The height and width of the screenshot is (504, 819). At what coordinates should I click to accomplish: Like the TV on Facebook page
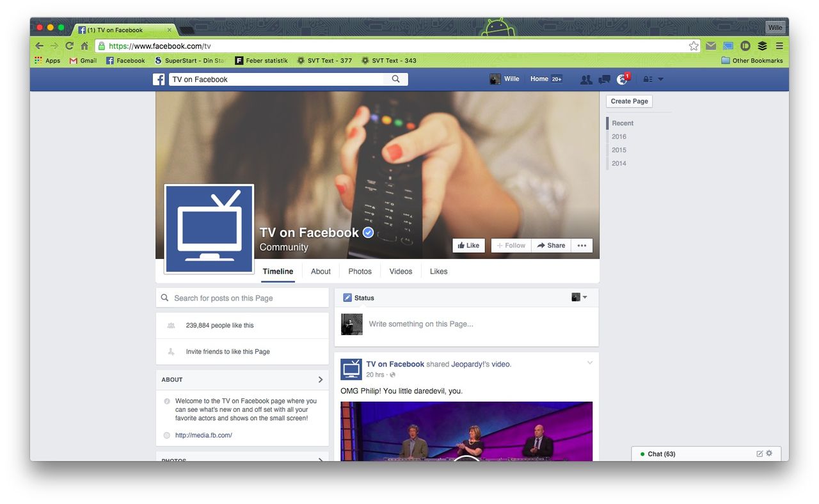[x=468, y=246]
